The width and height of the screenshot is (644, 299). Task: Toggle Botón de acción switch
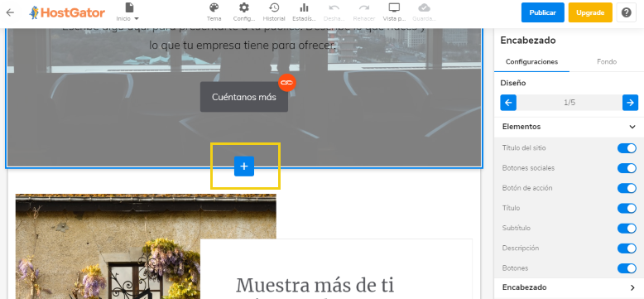click(x=627, y=188)
